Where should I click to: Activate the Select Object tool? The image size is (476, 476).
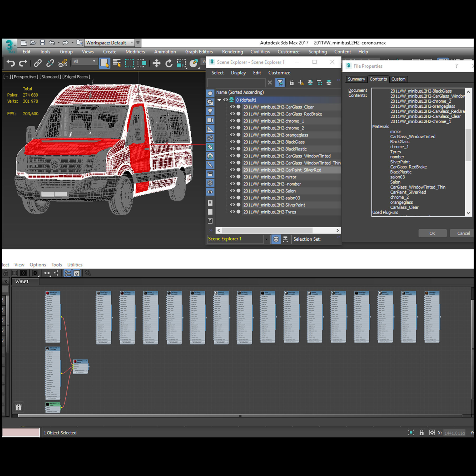click(x=104, y=63)
